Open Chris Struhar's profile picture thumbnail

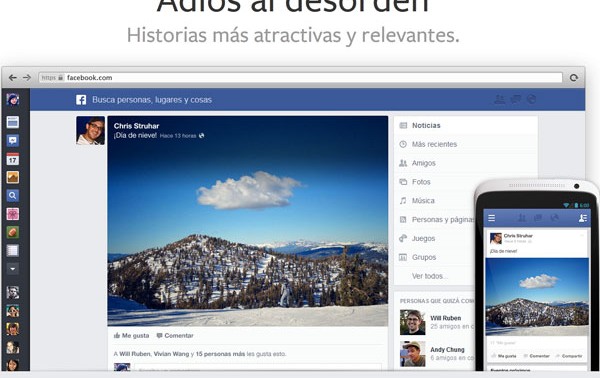[90, 130]
